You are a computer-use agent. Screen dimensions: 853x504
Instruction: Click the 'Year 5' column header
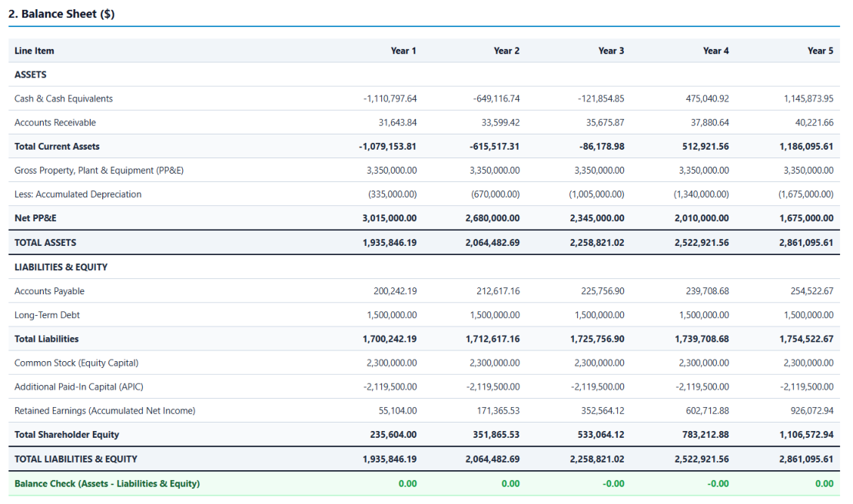(x=820, y=51)
